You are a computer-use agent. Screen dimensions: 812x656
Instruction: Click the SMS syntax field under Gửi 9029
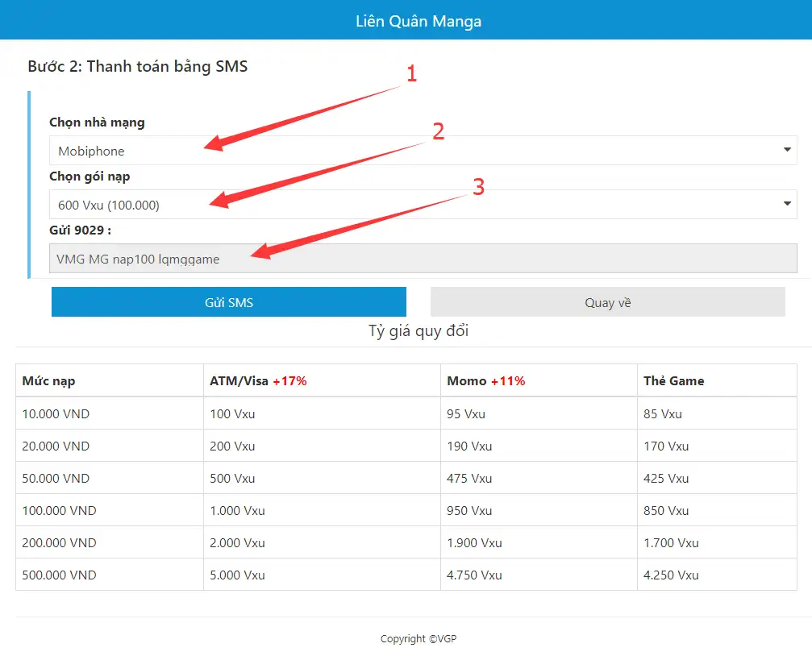423,259
